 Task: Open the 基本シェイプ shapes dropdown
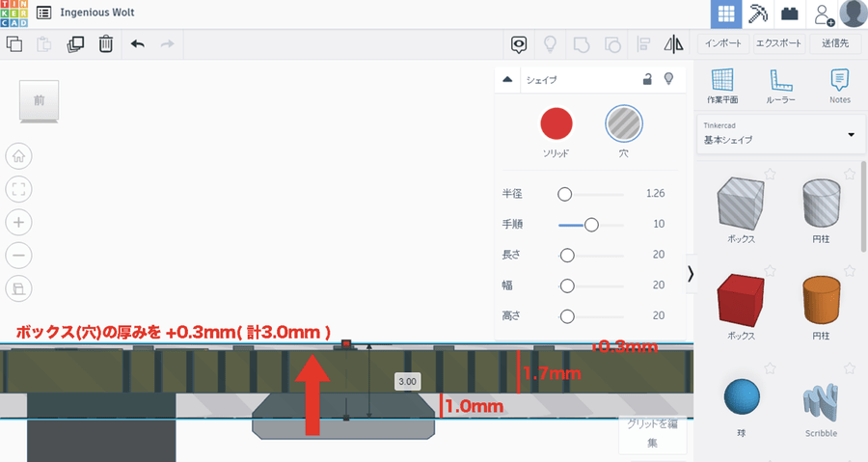click(780, 134)
